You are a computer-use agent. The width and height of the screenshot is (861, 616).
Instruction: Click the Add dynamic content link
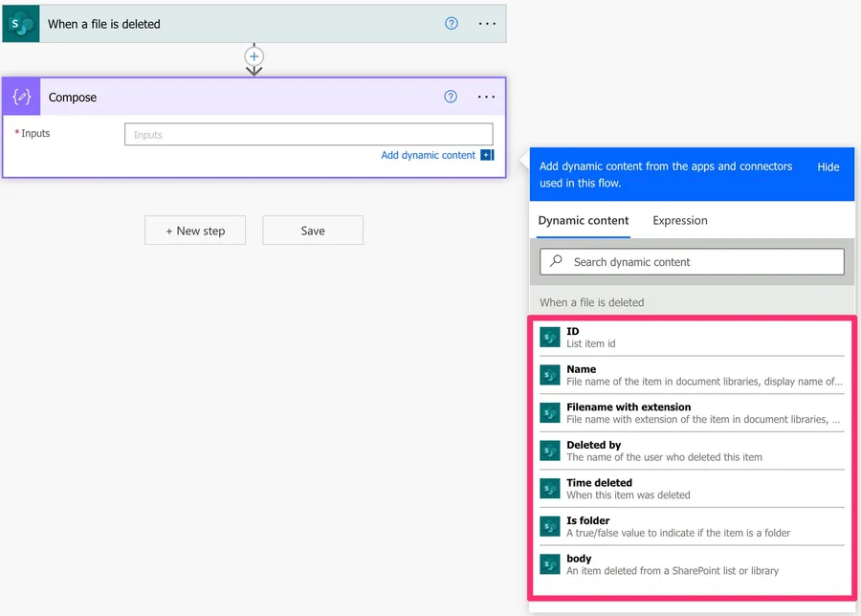(x=428, y=155)
